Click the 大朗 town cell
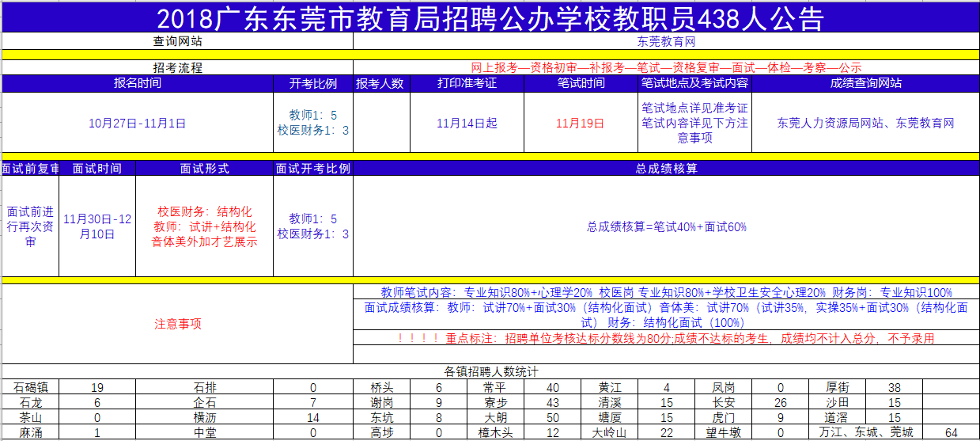 click(495, 417)
